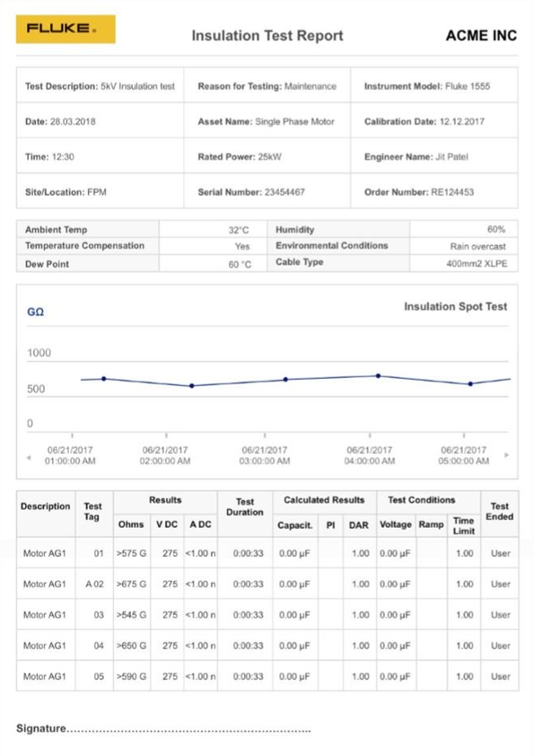Click the Test Duration column header
The width and height of the screenshot is (534, 756).
(245, 506)
